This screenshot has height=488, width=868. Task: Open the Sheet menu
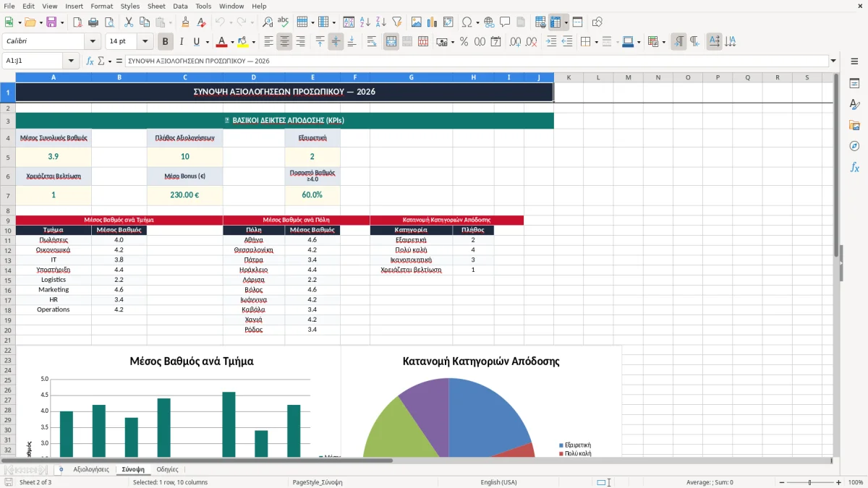pos(156,6)
